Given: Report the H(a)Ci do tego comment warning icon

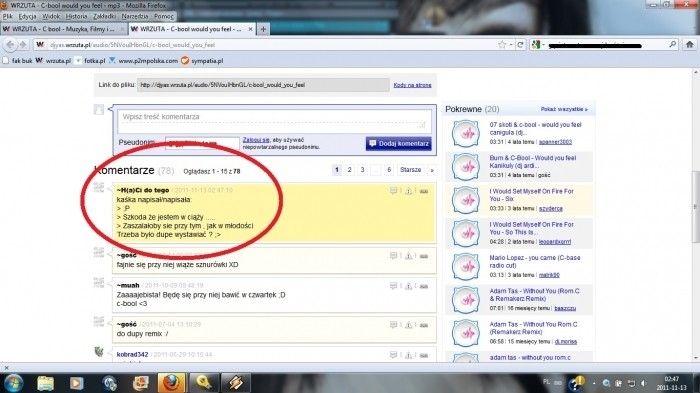Looking at the screenshot, I should click(408, 191).
